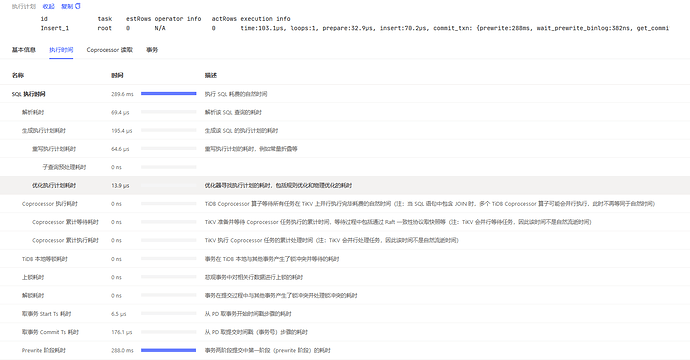Select the TiDB 本地等锁耗时 row name
This screenshot has height=360, width=690.
45,259
